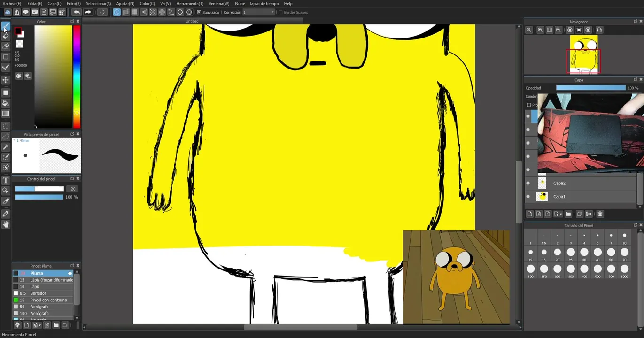Screen dimensions: 644x338
Task: Undock the Tamaño del Pincel panel
Action: click(636, 225)
